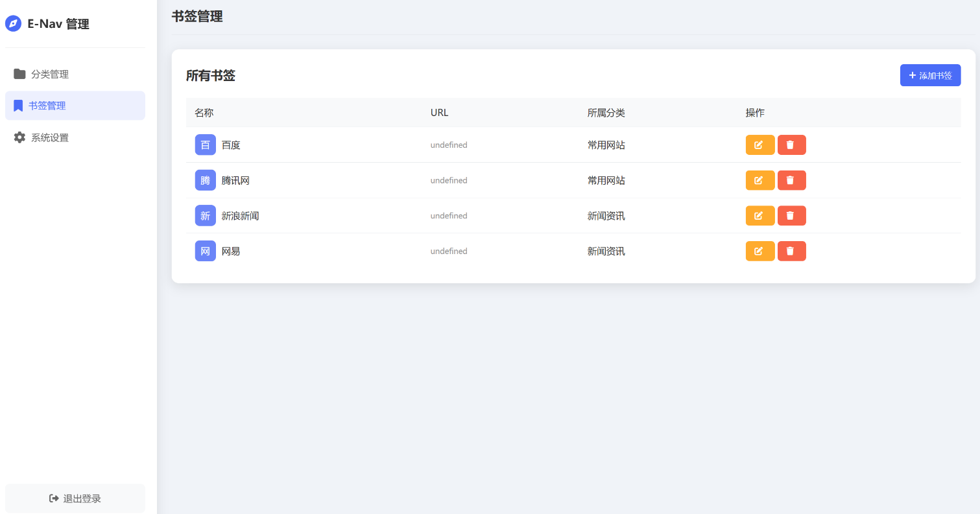The height and width of the screenshot is (514, 980).
Task: Click the 腾 avatar tile
Action: coord(205,180)
